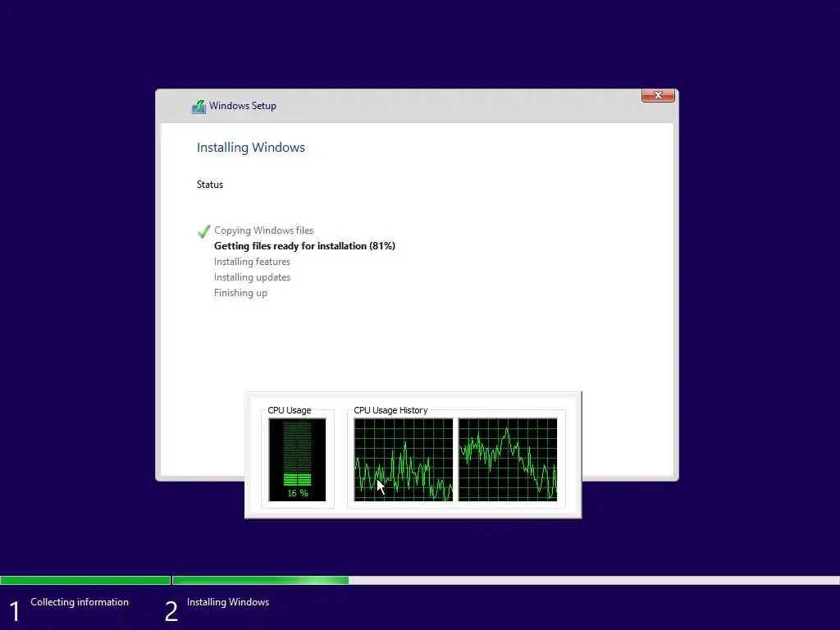Click the green checkmark next to Copying Windows files
Viewport: 840px width, 630px height.
tap(204, 231)
